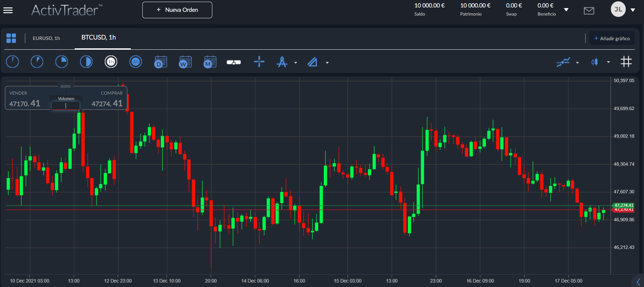Screen dimensions: 644x287
Task: Select the daily (D) calendar timeframe
Action: tap(161, 62)
